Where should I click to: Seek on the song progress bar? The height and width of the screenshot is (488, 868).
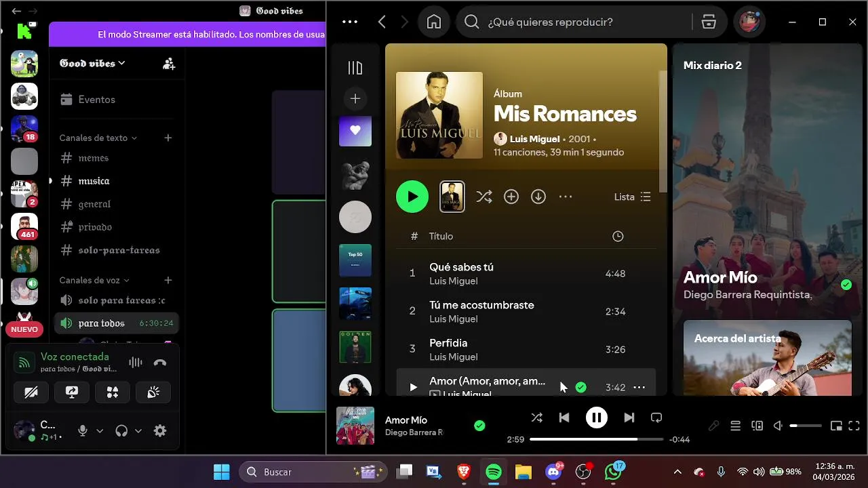597,439
